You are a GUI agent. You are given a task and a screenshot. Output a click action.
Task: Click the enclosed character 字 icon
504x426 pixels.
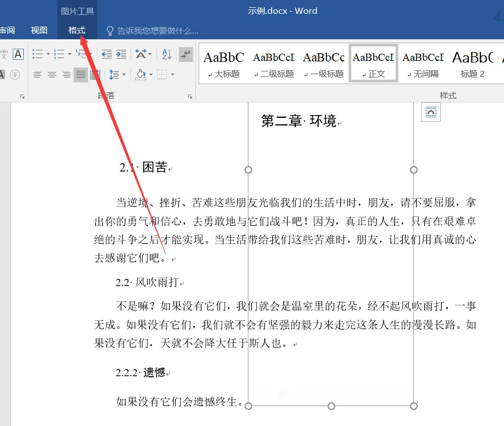click(15, 74)
